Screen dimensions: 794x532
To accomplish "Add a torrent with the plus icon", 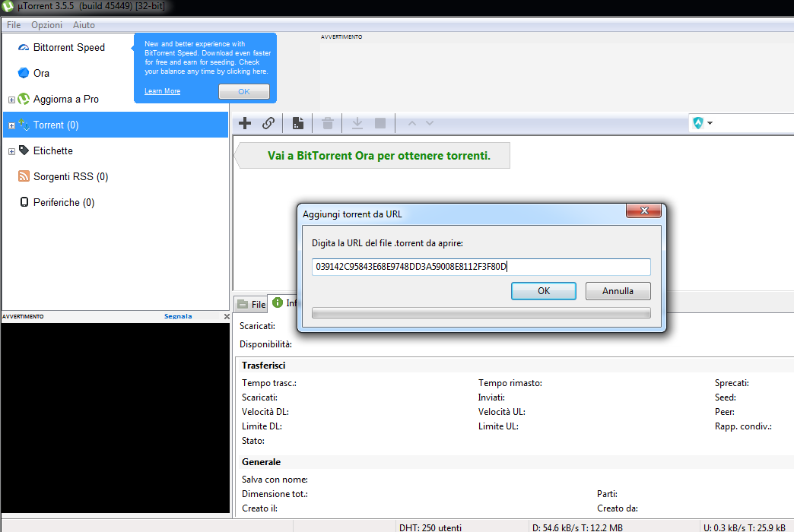I will [x=245, y=123].
